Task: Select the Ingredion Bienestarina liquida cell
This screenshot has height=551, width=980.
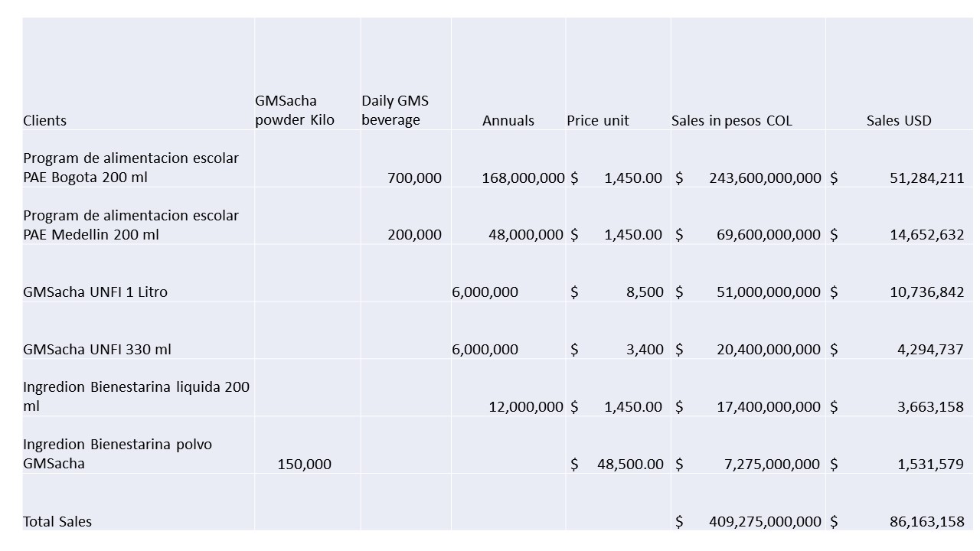Action: 136,396
